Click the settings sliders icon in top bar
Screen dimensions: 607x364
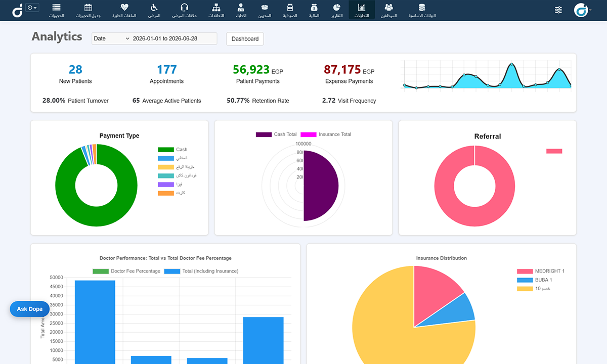pos(558,10)
